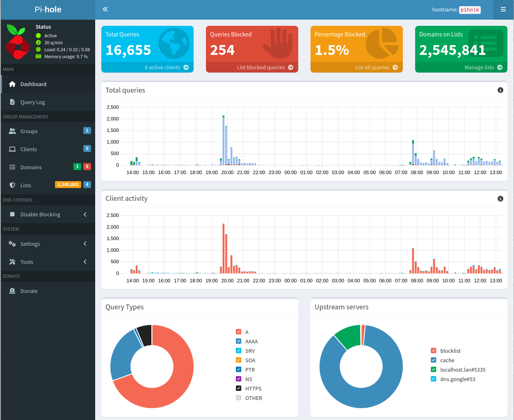514x420 pixels.
Task: Follow the List all queries link
Action: pyautogui.click(x=357, y=67)
